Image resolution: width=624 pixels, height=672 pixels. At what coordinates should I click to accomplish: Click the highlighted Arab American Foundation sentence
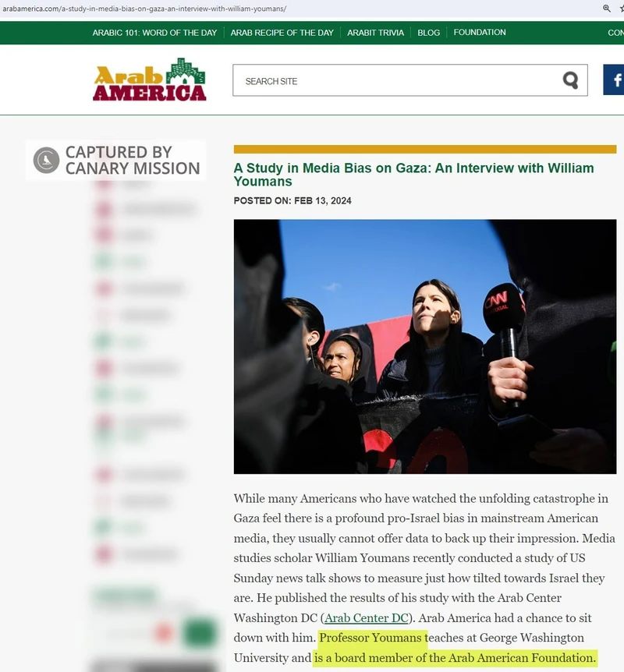tap(456, 659)
